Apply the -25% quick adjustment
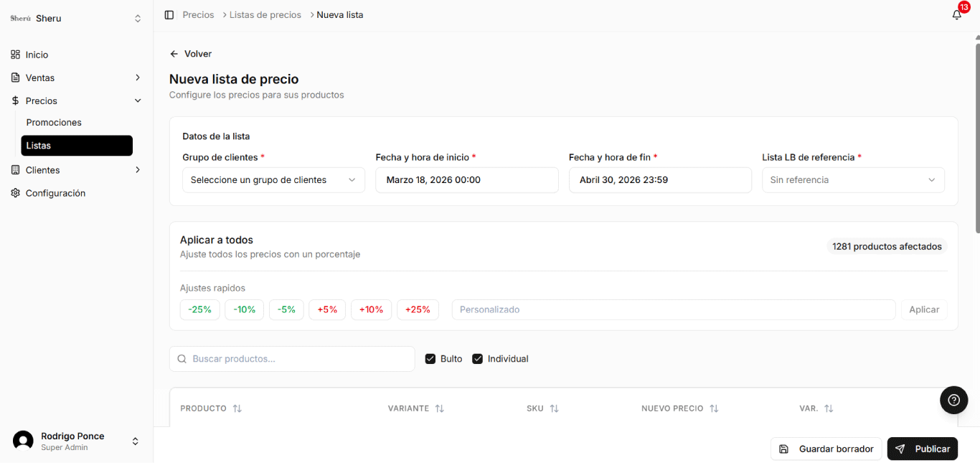 point(199,309)
